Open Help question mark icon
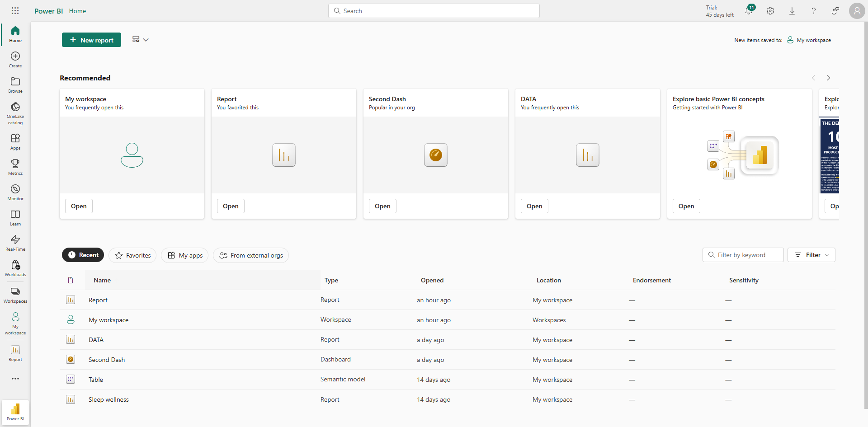 coord(814,11)
